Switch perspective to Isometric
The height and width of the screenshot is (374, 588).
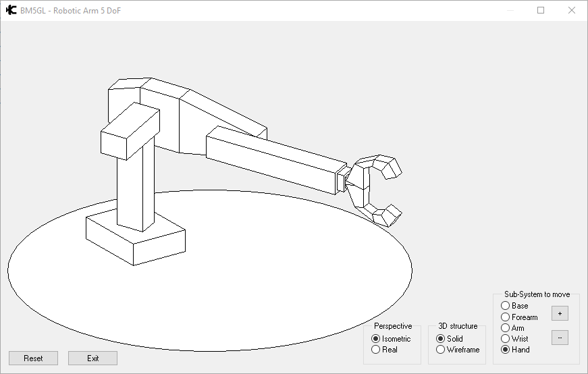(x=391, y=339)
